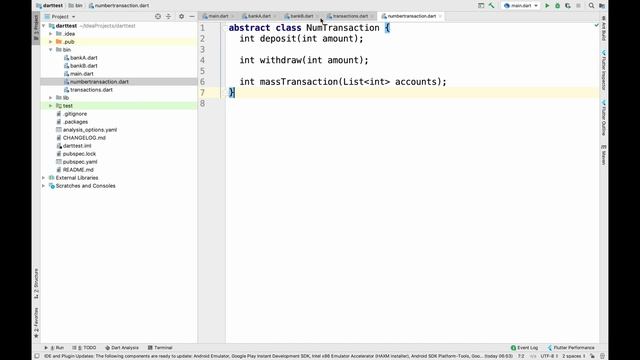Toggle Favorites side tool window button
The image size is (640, 360).
point(36,322)
